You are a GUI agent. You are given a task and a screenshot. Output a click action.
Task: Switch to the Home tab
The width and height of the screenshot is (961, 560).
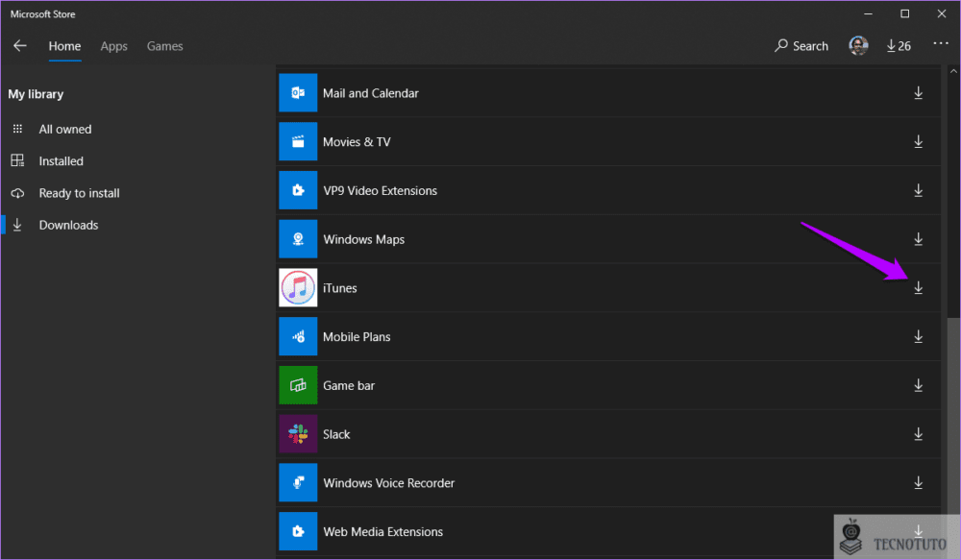pyautogui.click(x=65, y=46)
